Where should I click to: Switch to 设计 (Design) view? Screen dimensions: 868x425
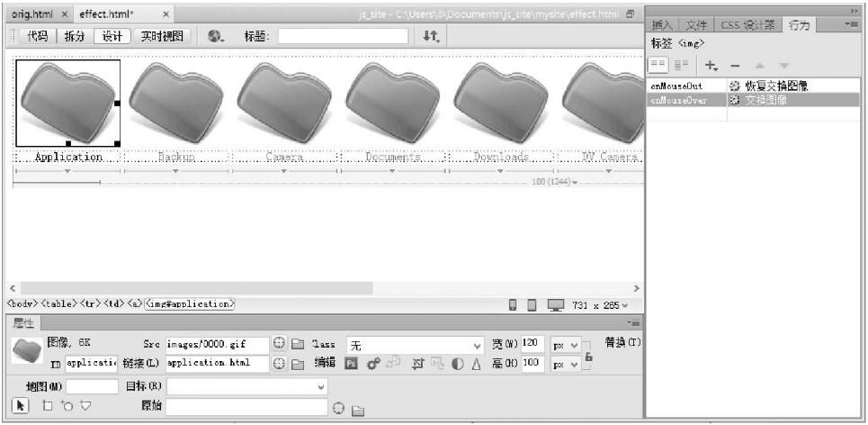(x=112, y=36)
